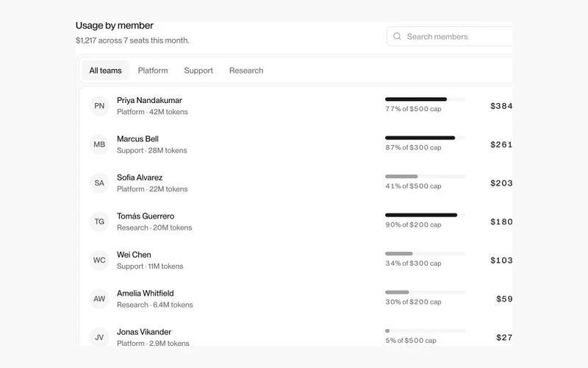The width and height of the screenshot is (588, 368).
Task: Click Priya Nandakumar's usage progress bar
Action: click(x=425, y=99)
